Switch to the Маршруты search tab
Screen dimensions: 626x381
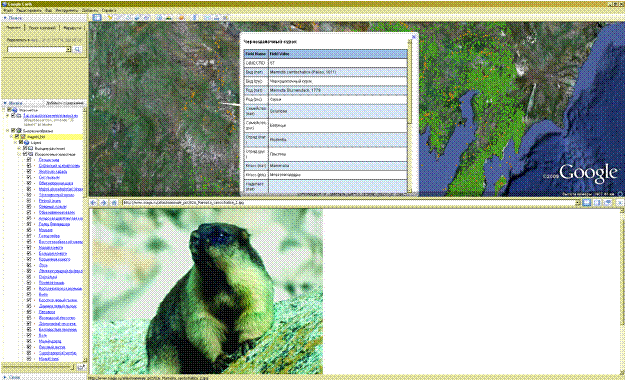pos(73,28)
